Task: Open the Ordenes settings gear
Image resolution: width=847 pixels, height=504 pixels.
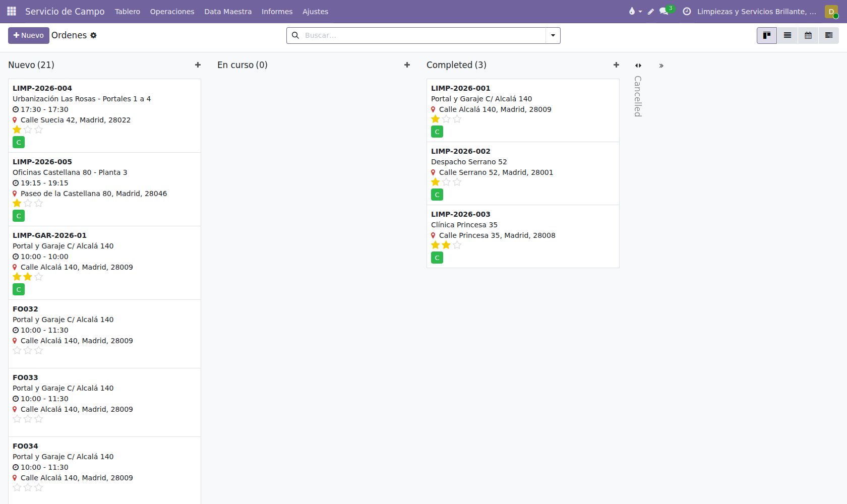Action: click(x=93, y=35)
